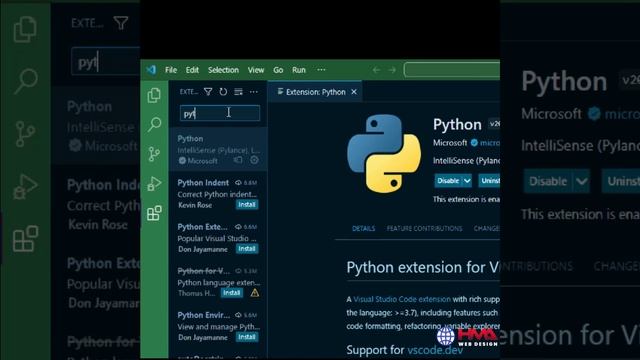Click the Kevin Rose publisher text
Image resolution: width=640 pixels, height=360 pixels.
point(195,205)
